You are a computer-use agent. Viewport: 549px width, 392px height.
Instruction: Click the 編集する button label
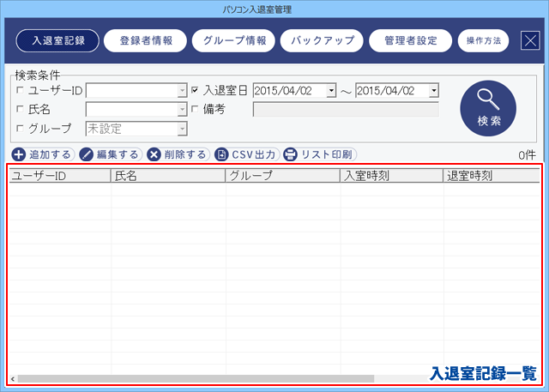(x=118, y=154)
